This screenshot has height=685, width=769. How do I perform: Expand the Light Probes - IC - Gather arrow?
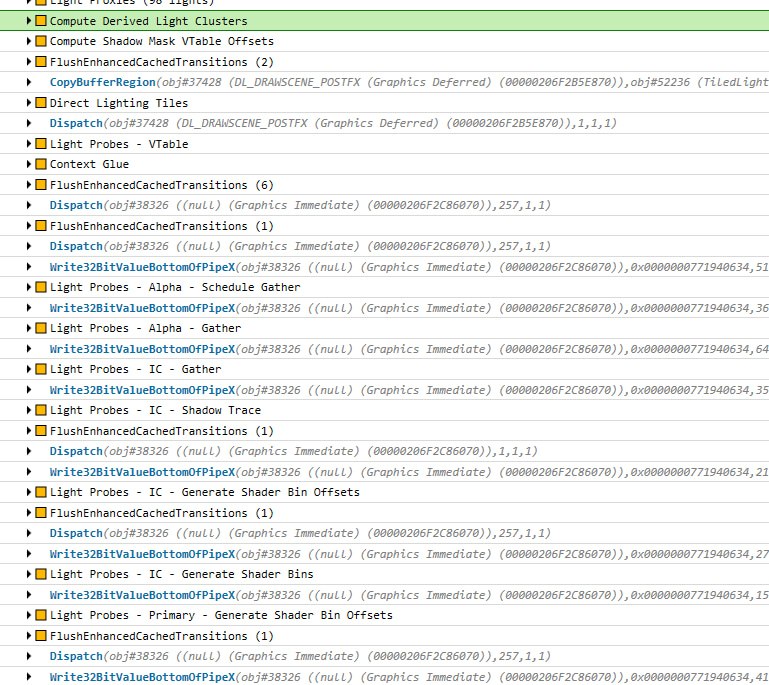(x=28, y=369)
